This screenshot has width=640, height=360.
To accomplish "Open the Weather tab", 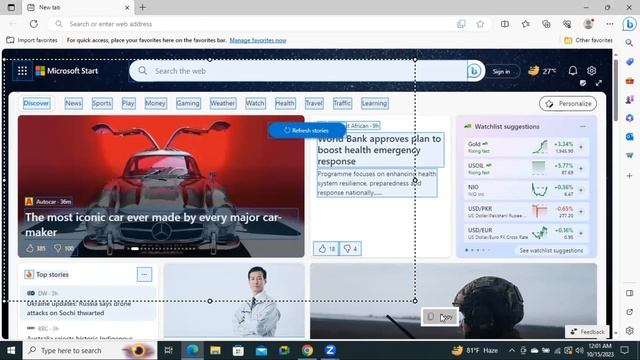I will (223, 103).
